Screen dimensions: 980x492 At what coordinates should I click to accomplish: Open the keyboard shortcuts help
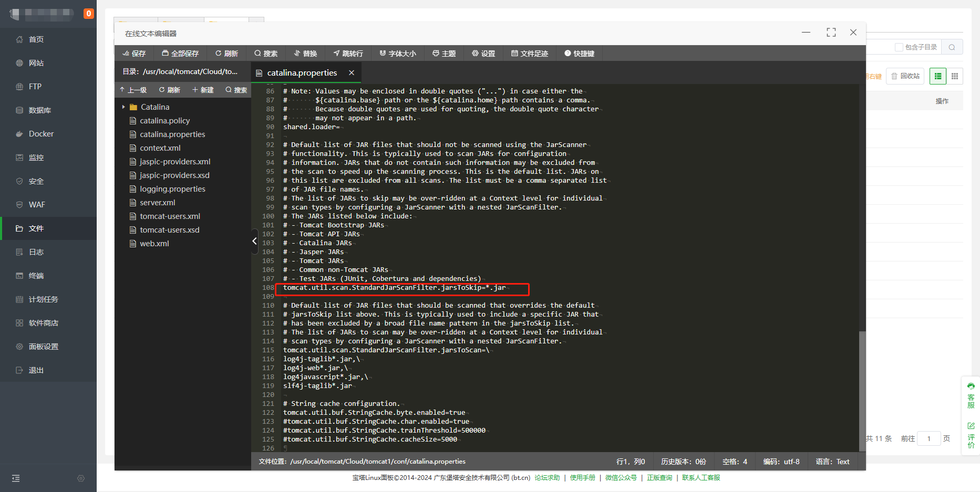(579, 54)
